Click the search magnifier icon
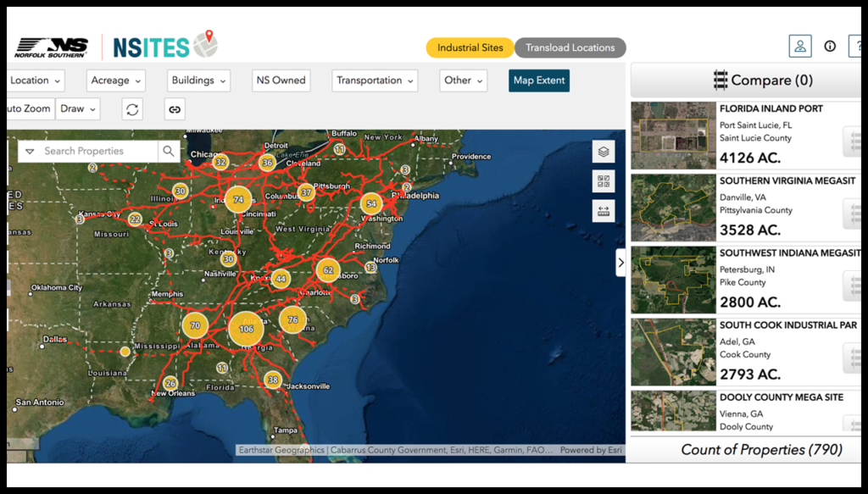This screenshot has height=494, width=868. (x=169, y=151)
